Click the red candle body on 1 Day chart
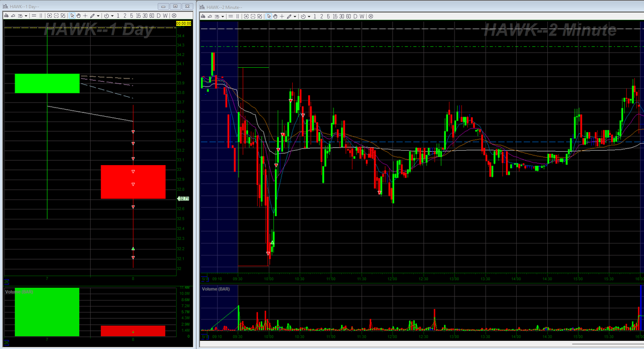The image size is (644, 349). [133, 182]
